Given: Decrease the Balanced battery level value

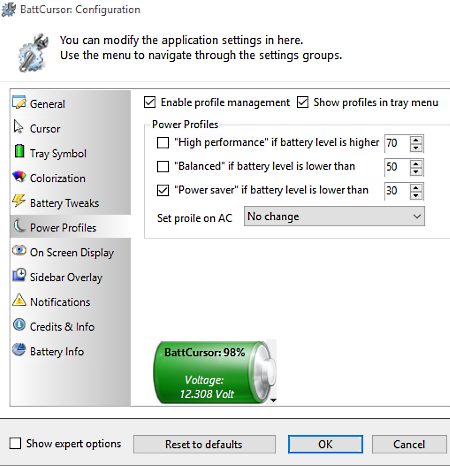Looking at the screenshot, I should coord(416,171).
